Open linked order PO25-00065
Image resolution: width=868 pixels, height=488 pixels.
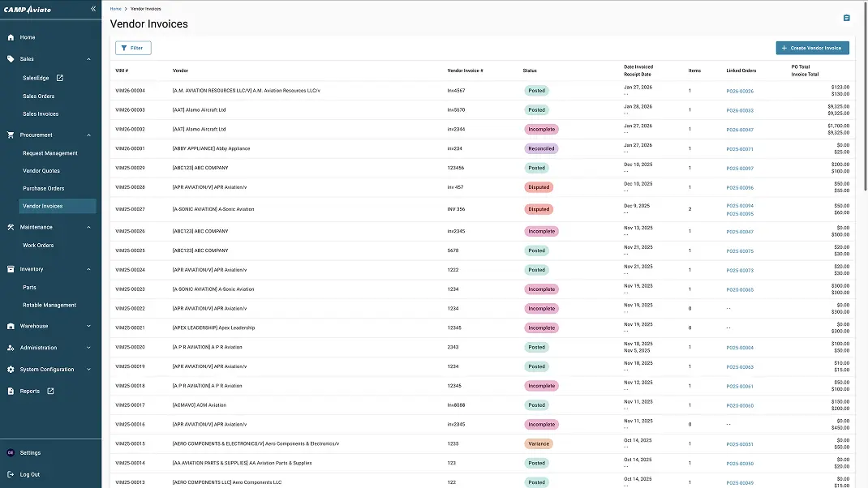point(740,290)
